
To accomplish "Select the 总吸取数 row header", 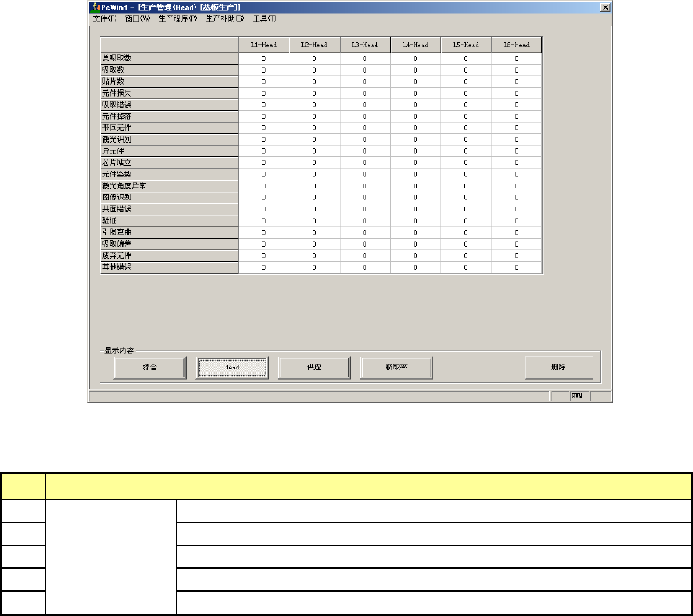I will click(170, 58).
